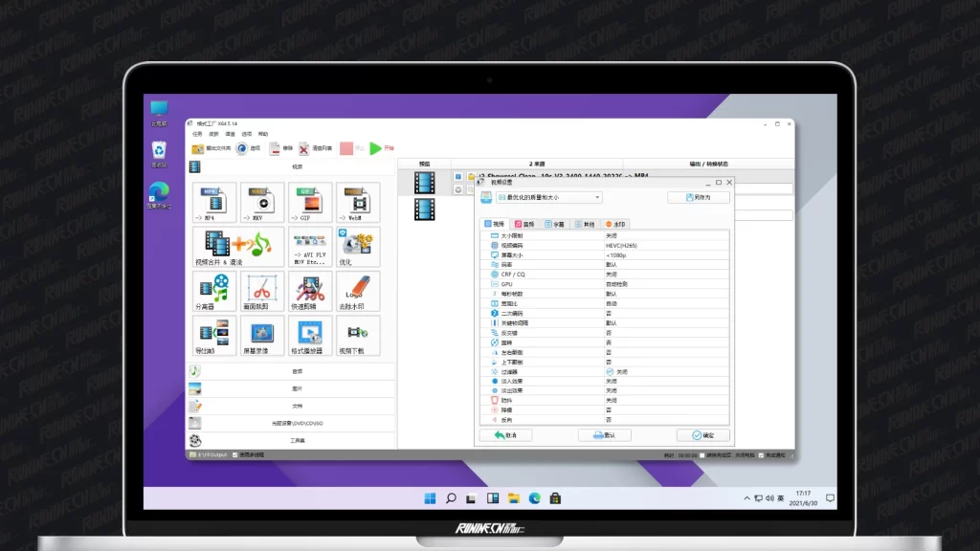Open the Windows Start menu on taskbar
Screen dimensions: 980x551
(x=430, y=498)
